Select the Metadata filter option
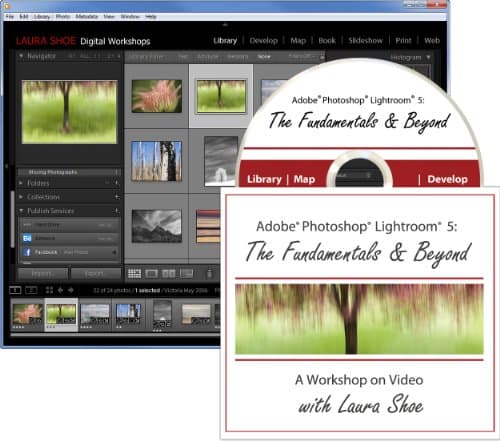This screenshot has width=500, height=441. click(238, 57)
